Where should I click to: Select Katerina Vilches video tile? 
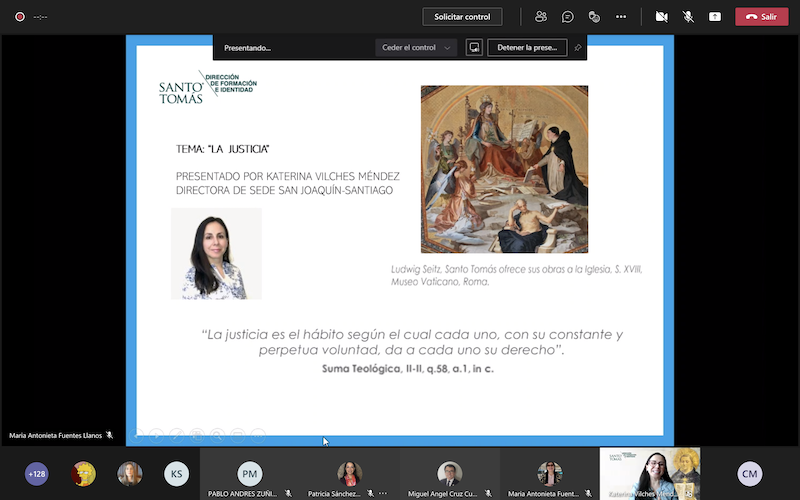pos(649,473)
